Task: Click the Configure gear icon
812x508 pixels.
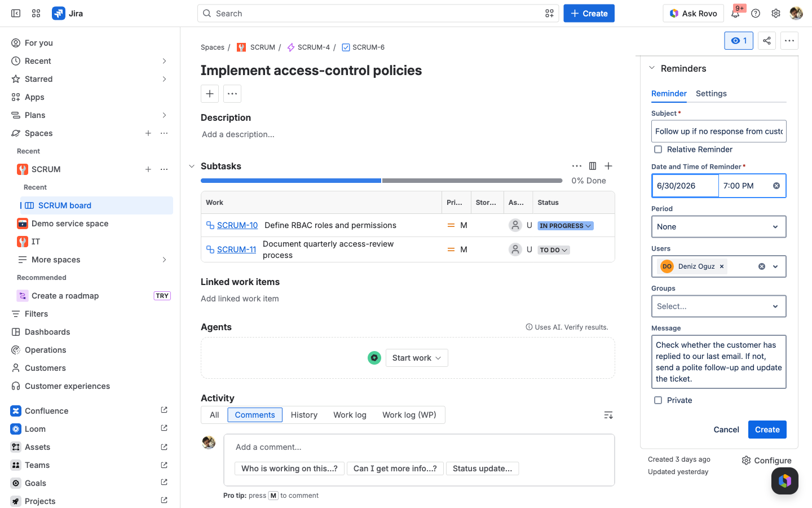Action: tap(747, 461)
